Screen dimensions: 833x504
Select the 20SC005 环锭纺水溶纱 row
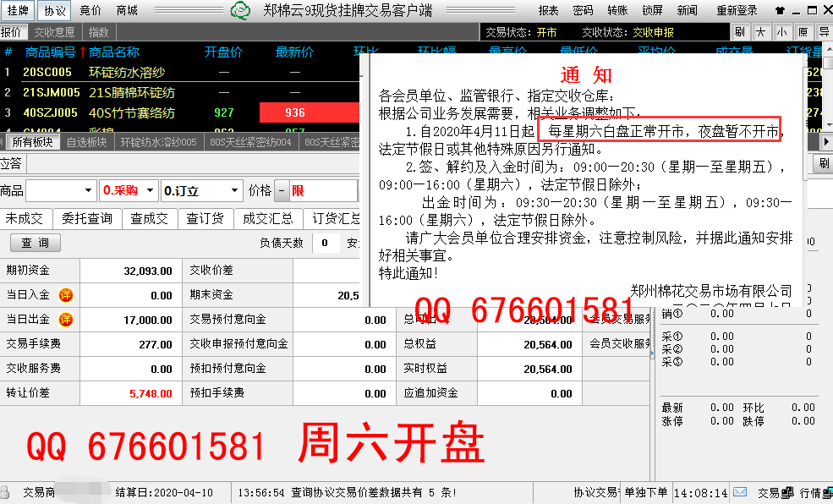click(181, 72)
